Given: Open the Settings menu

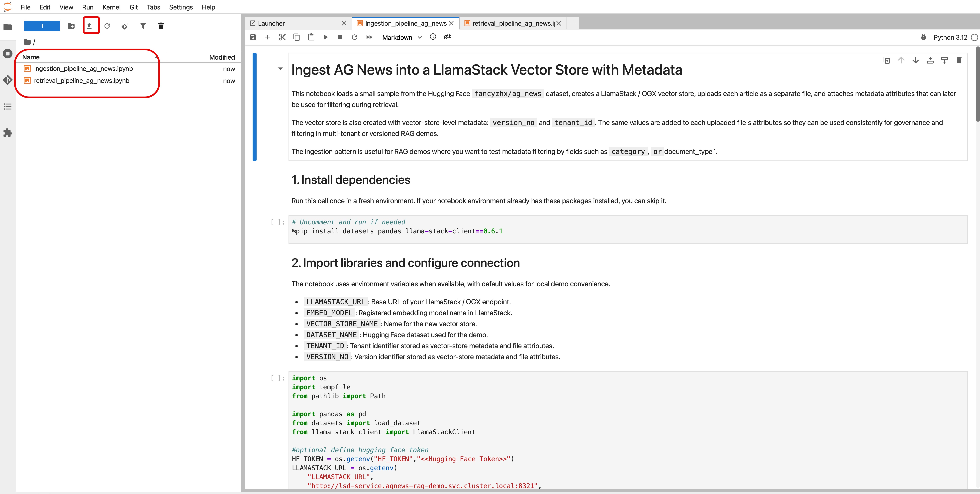Looking at the screenshot, I should 181,7.
